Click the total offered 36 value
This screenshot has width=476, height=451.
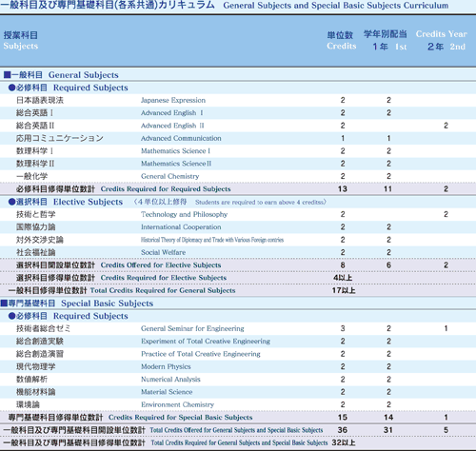point(343,430)
